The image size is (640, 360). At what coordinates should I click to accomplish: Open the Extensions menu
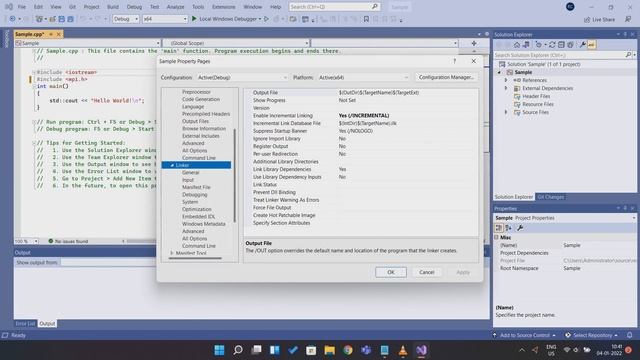[224, 7]
